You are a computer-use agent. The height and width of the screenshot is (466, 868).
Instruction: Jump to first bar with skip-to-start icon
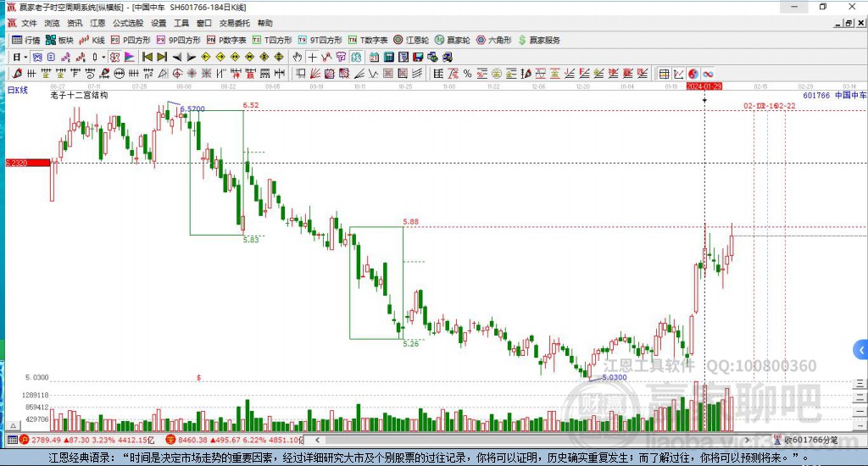coord(147,57)
